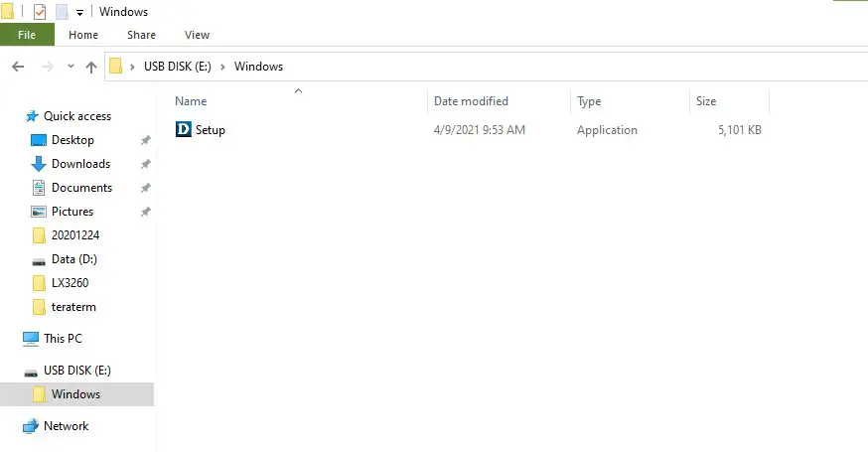Click the Quick access star icon
868x452 pixels.
coord(32,116)
